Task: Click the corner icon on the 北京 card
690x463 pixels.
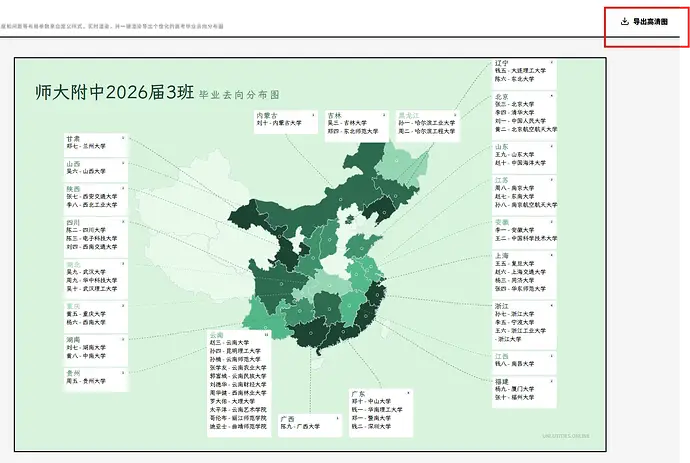Action: tap(551, 96)
